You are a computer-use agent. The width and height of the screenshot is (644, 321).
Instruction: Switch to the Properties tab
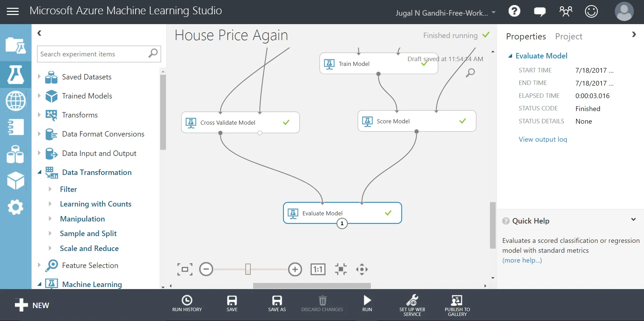click(x=526, y=36)
